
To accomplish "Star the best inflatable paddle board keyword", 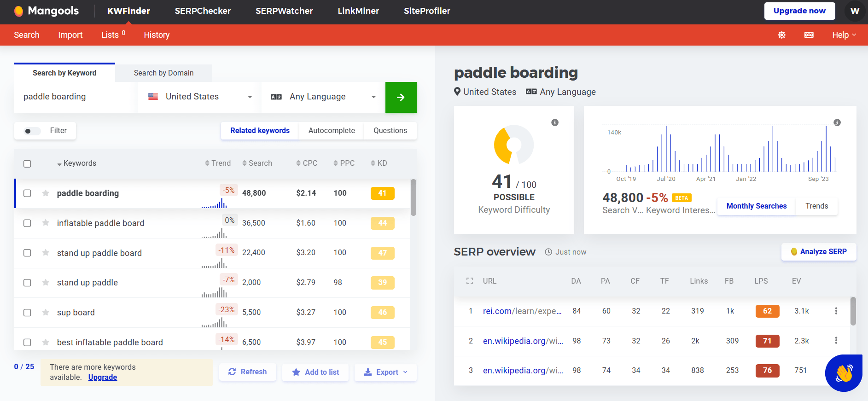I will pos(46,342).
